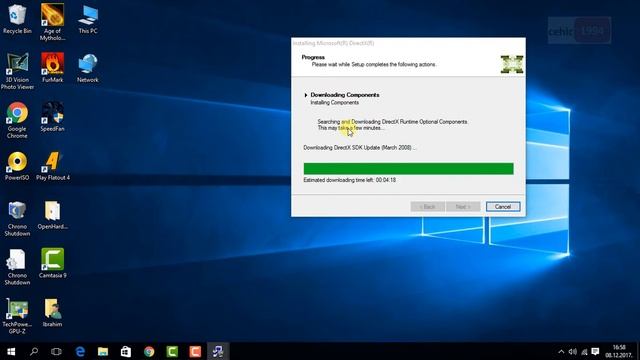
Task: Click the Installing Microsoft DirectX title bar
Action: point(408,43)
